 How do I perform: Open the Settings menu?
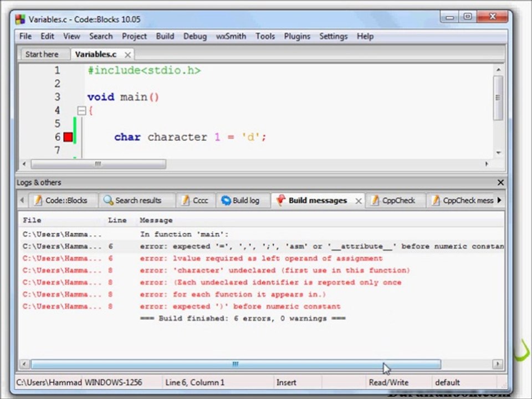pyautogui.click(x=334, y=37)
